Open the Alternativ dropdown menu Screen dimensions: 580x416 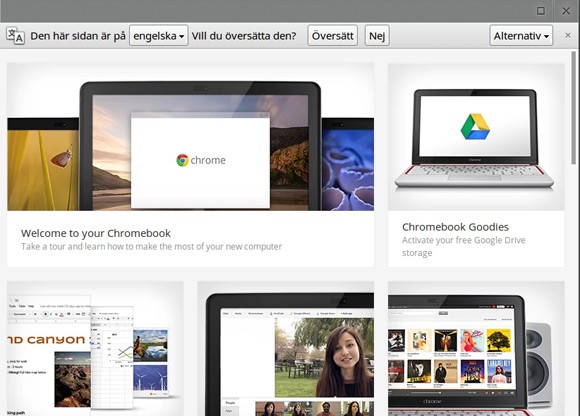point(521,35)
